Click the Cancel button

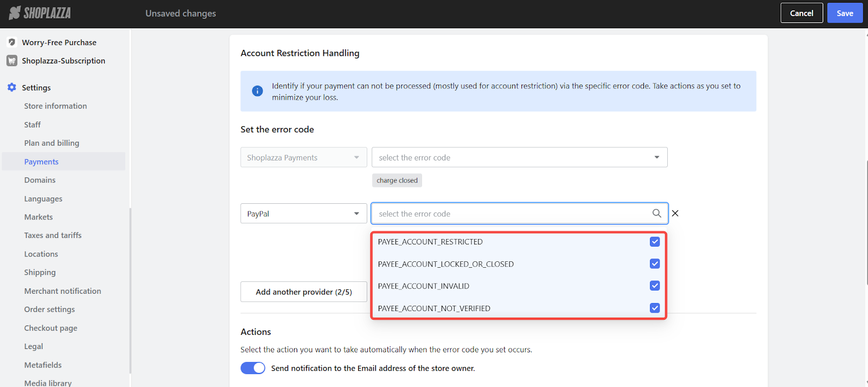coord(802,13)
